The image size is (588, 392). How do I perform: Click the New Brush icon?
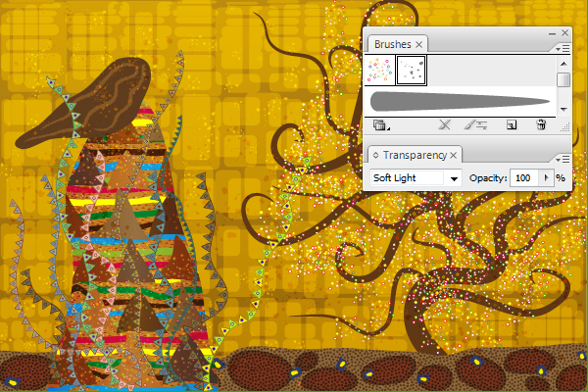(512, 124)
